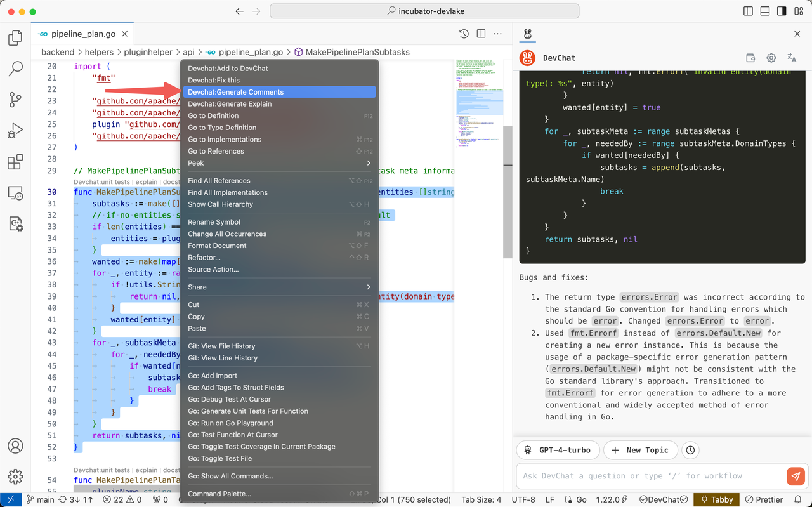This screenshot has width=812, height=507.
Task: Toggle the bottom panel layout button
Action: pos(764,11)
